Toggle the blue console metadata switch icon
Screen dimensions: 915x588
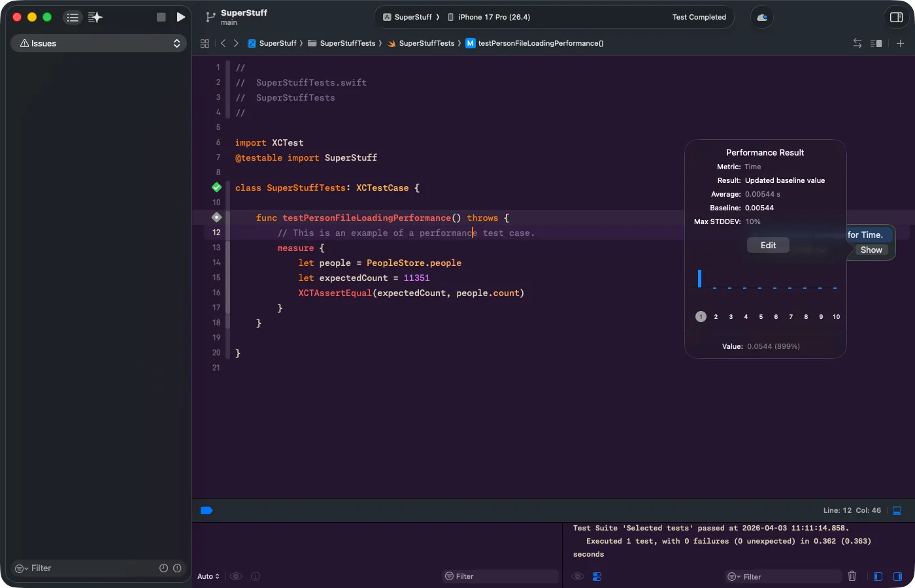coord(597,576)
